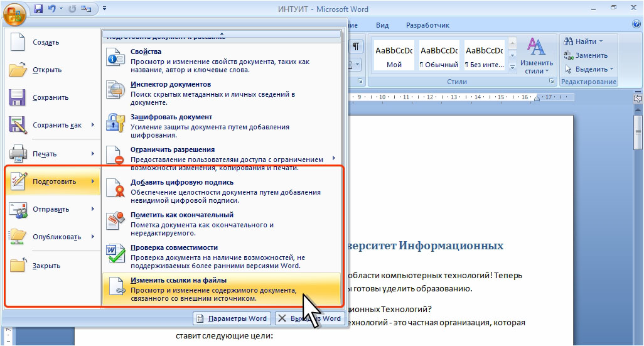
Task: Expand the Опубликовать submenu arrow
Action: [93, 237]
